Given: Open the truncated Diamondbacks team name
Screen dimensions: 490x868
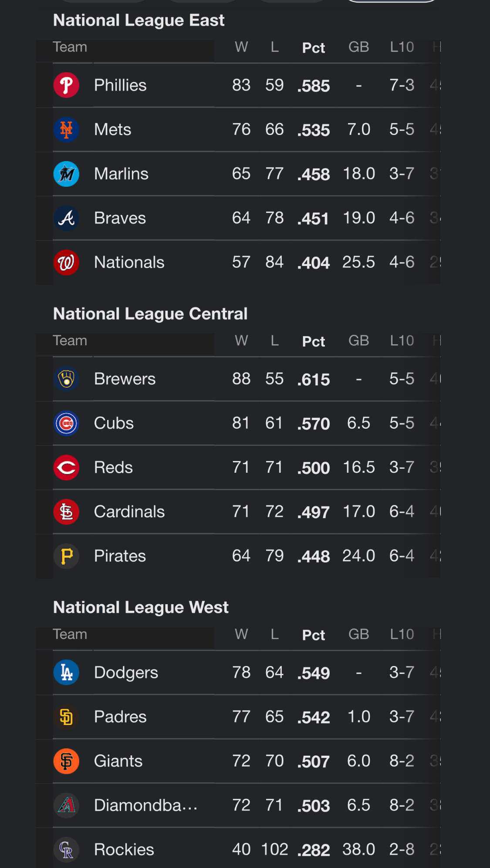Looking at the screenshot, I should [x=146, y=805].
